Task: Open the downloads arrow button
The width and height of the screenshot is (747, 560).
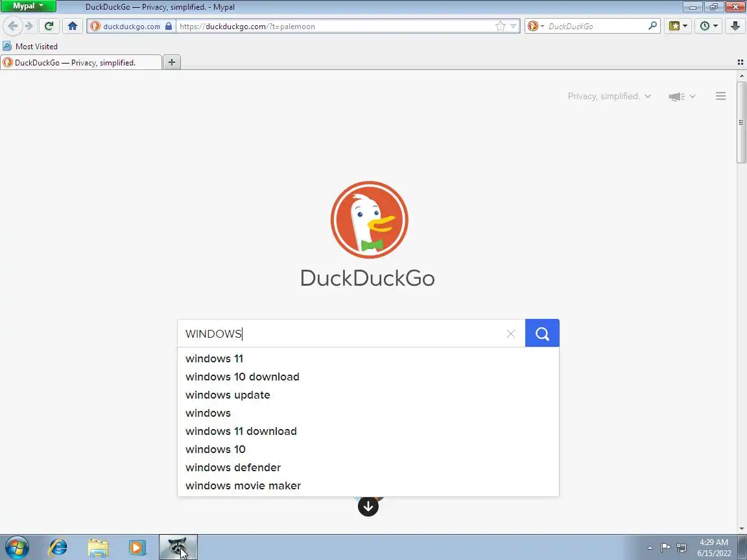Action: (x=735, y=26)
